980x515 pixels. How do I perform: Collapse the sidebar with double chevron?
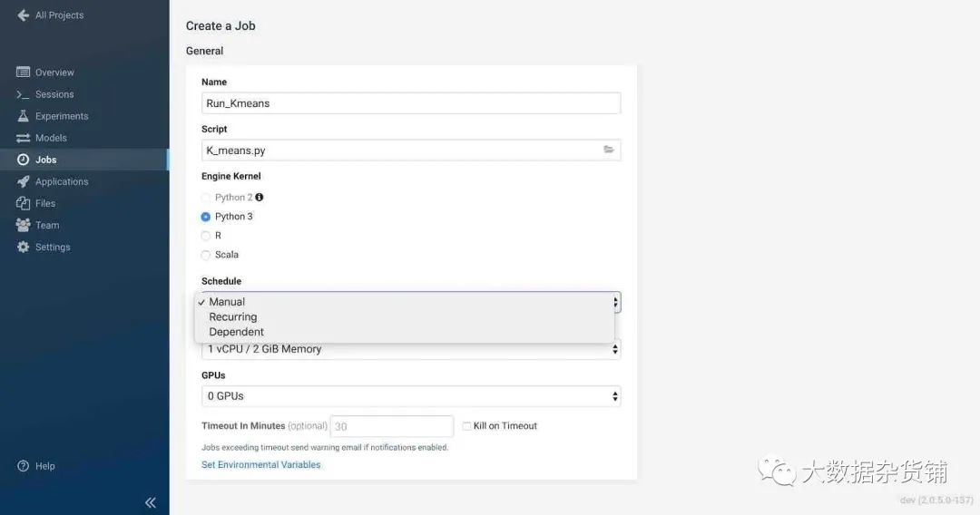point(151,502)
